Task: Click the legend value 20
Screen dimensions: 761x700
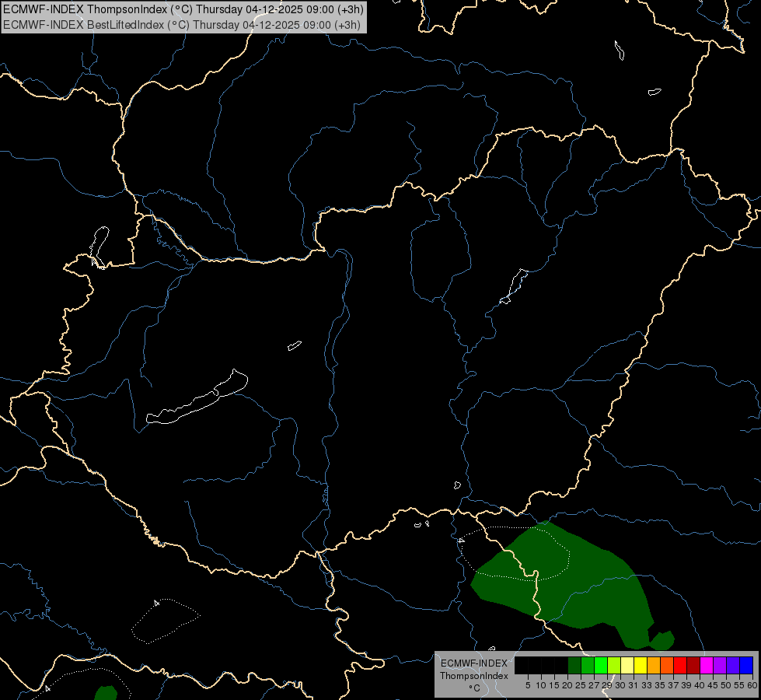Action: tap(567, 685)
